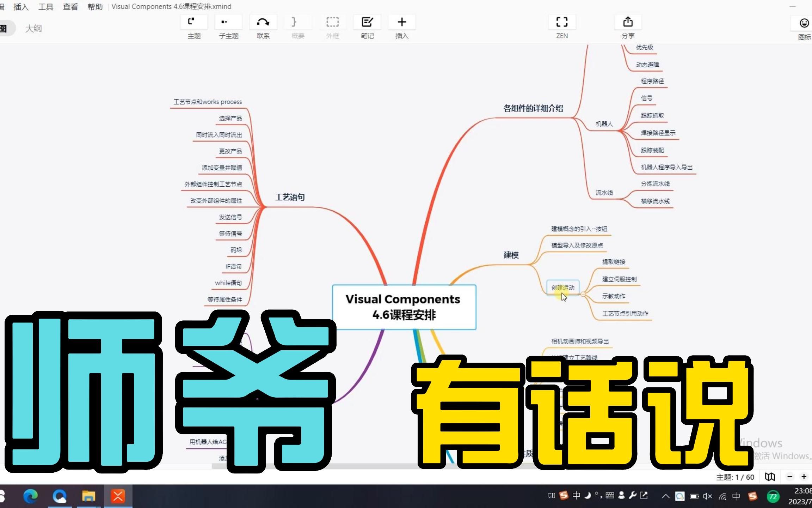Zoom in with the plus button

pyautogui.click(x=804, y=477)
